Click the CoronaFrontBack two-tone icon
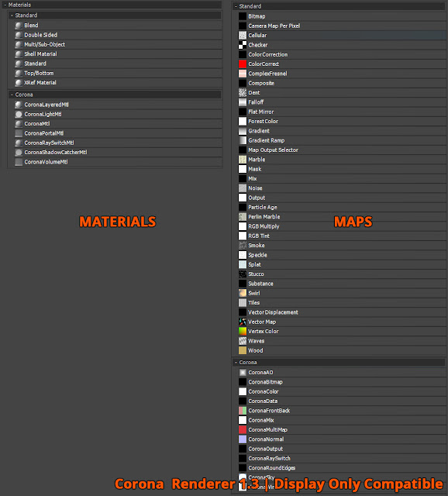This screenshot has height=496, width=448. pyautogui.click(x=243, y=411)
